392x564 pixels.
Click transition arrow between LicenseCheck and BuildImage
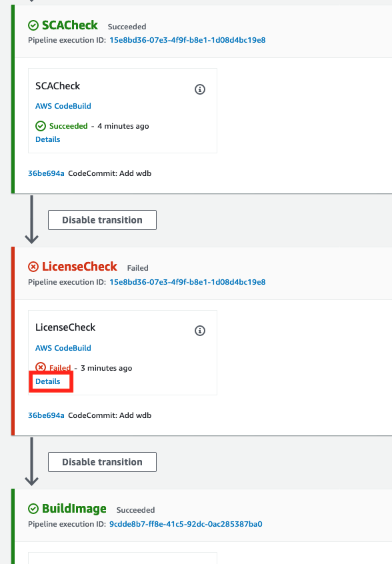coord(31,461)
